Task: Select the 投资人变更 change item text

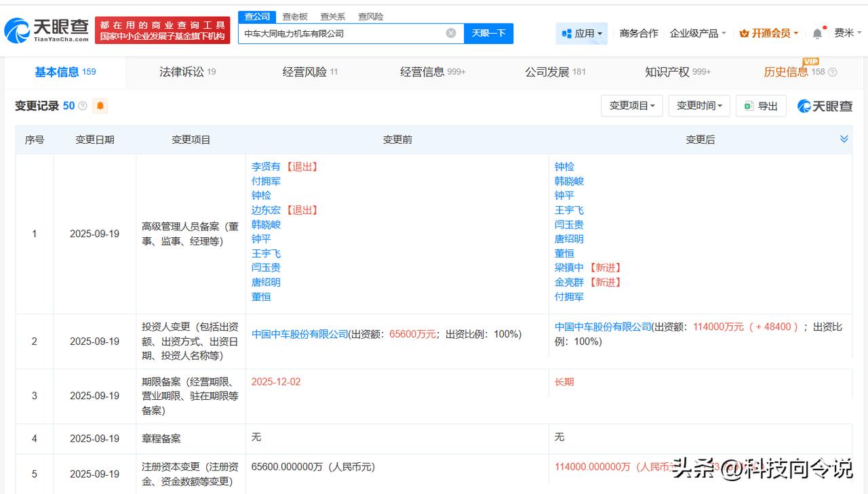Action: pyautogui.click(x=191, y=342)
